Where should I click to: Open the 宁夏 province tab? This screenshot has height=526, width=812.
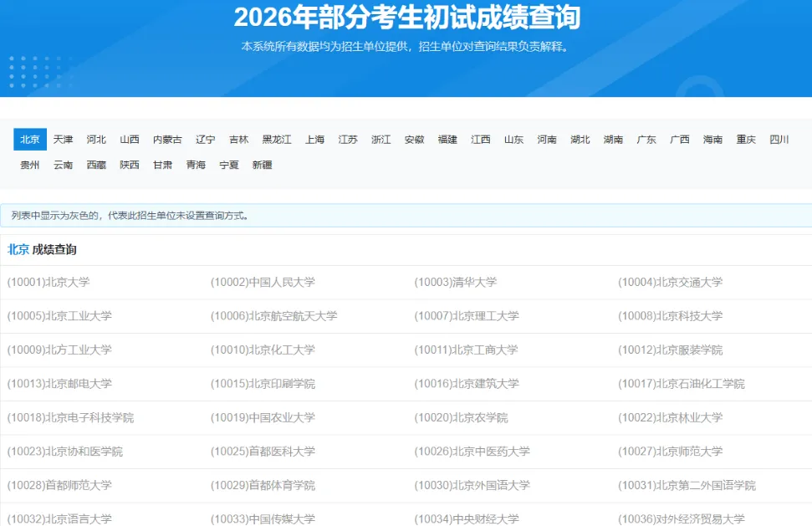coord(229,165)
